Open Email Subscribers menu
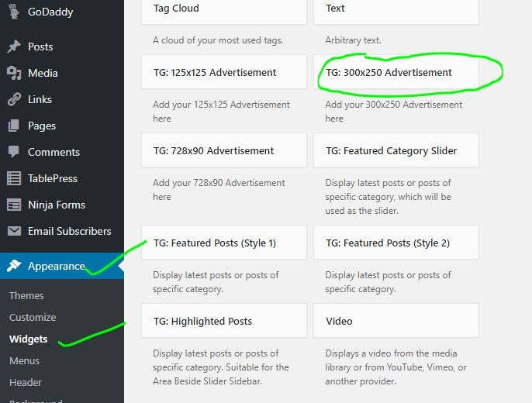 [62, 231]
